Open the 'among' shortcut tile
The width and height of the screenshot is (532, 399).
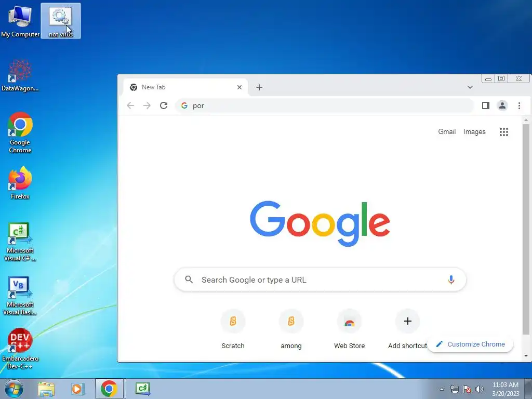291,329
